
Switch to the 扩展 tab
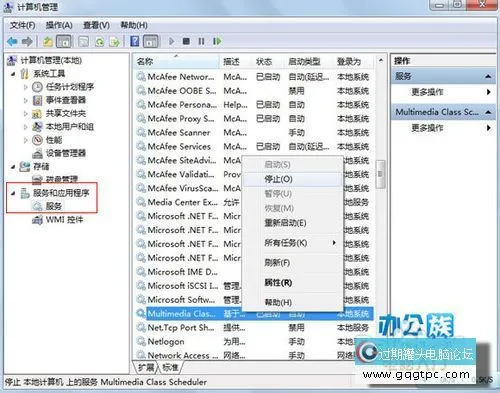(146, 368)
